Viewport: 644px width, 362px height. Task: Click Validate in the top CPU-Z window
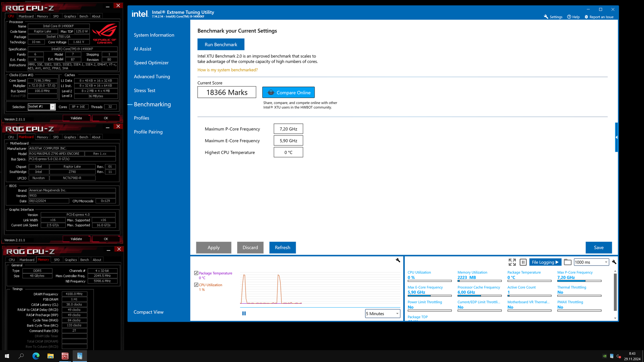point(76,118)
